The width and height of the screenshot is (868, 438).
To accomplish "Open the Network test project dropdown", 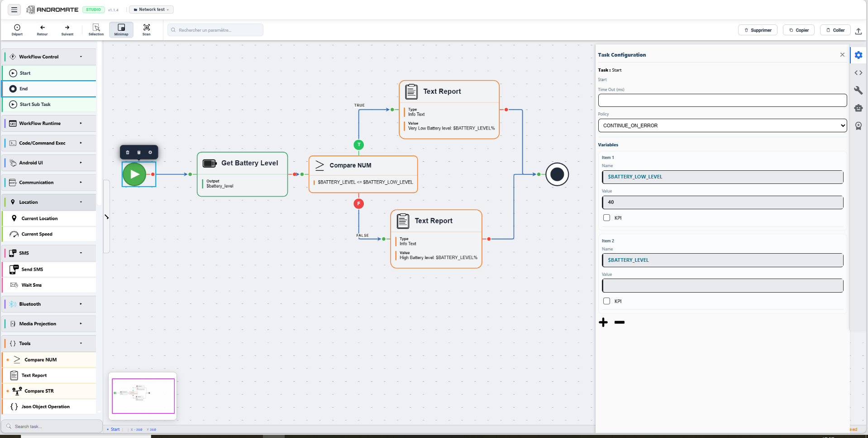I will (152, 10).
